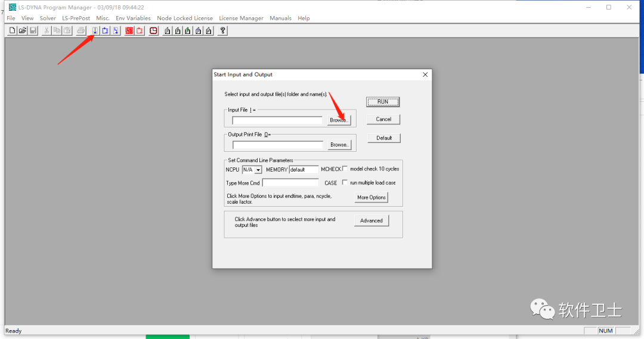
Task: Click the first pencil-shaped manual icon
Action: 167,30
